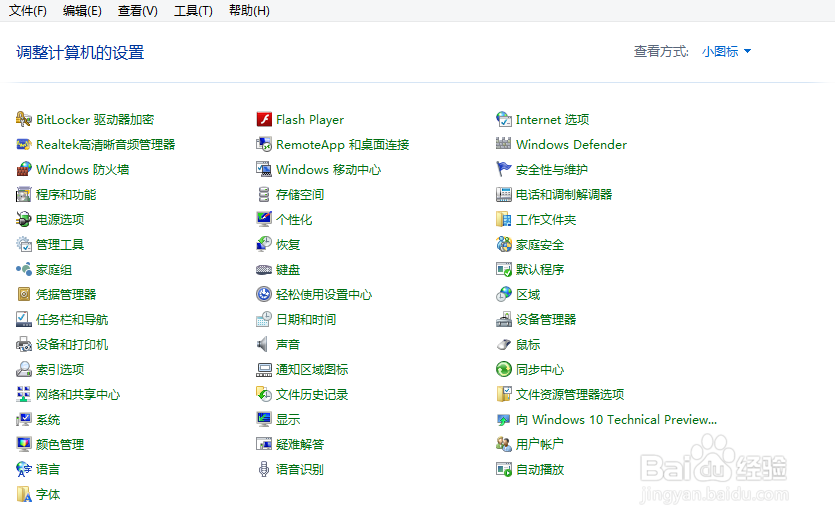Open the 轻松使用设置中心 icon
The image size is (835, 523).
click(264, 295)
